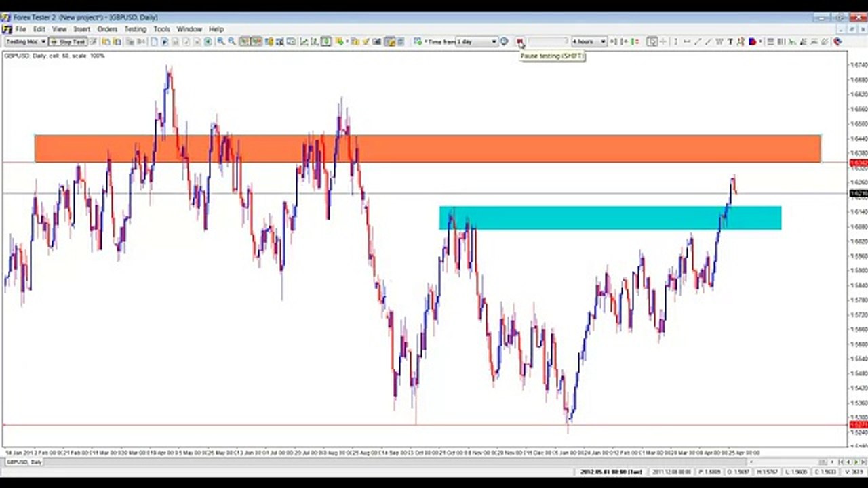
Task: Select the vertical line drawing tool
Action: (x=675, y=42)
